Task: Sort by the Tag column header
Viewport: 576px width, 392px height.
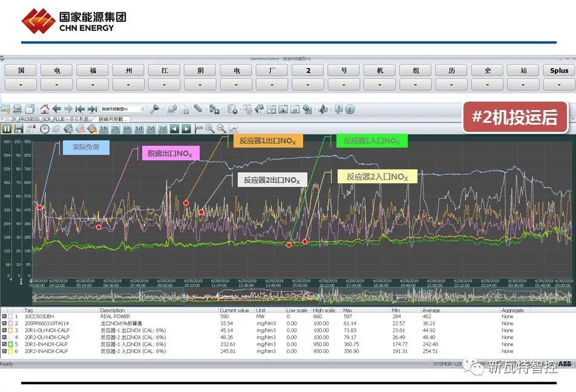Action: 28,310
